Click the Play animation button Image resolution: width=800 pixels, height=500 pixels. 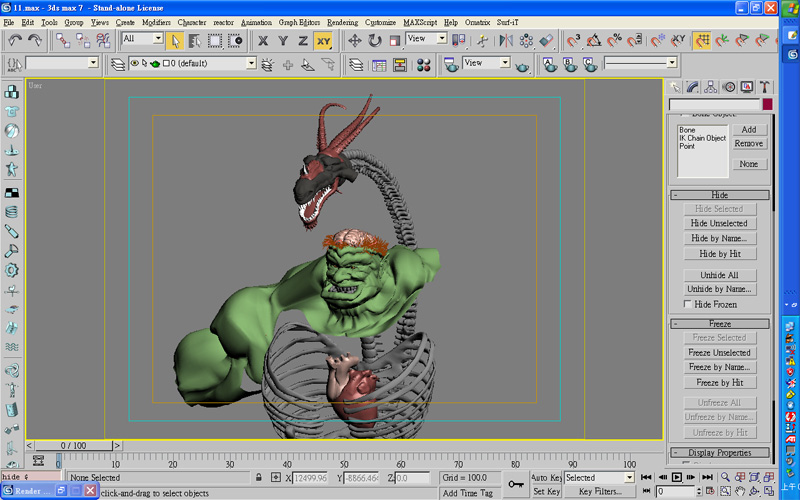pos(677,478)
